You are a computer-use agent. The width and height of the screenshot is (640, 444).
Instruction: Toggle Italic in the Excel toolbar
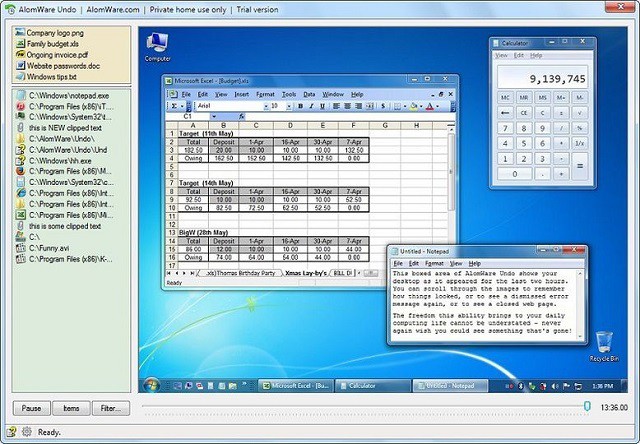(311, 106)
